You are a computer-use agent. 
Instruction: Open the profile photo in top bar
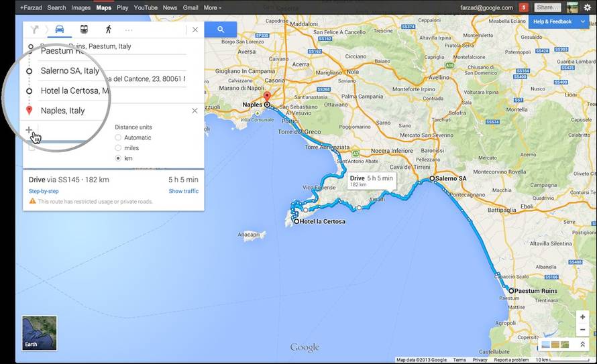572,7
